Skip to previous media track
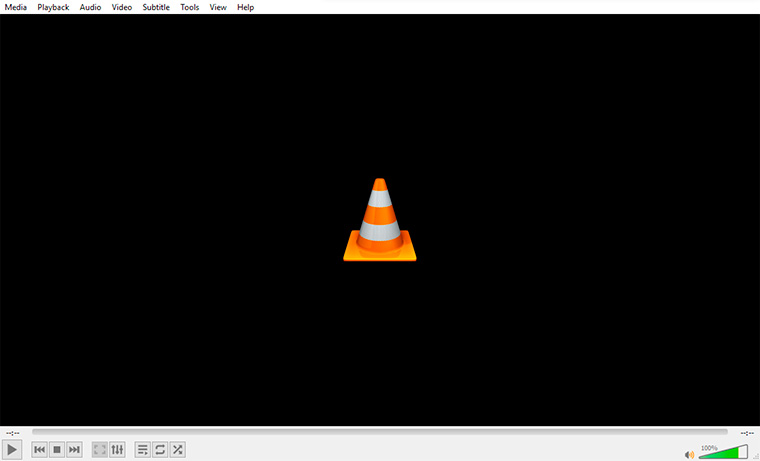Viewport: 760px width, 461px height. click(39, 450)
